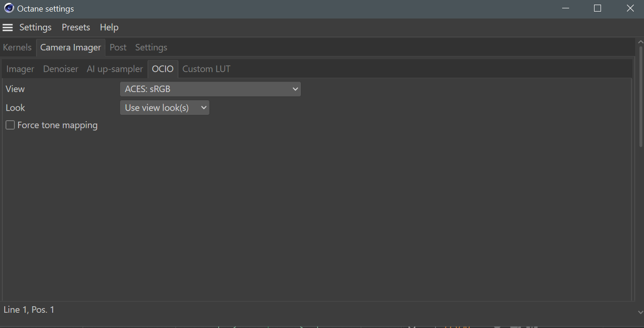This screenshot has height=328, width=644.
Task: Click the Cinema 4D app logo
Action: [9, 8]
